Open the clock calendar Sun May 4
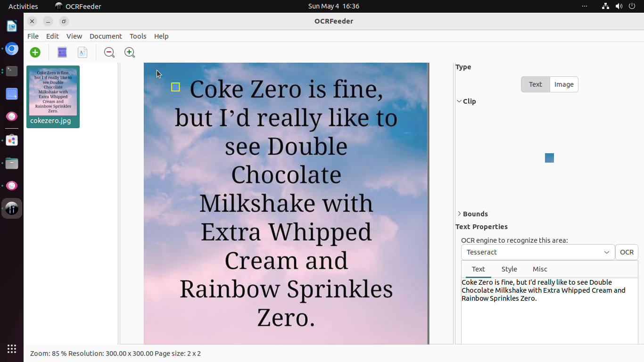Viewport: 644px width, 362px height. pyautogui.click(x=334, y=6)
